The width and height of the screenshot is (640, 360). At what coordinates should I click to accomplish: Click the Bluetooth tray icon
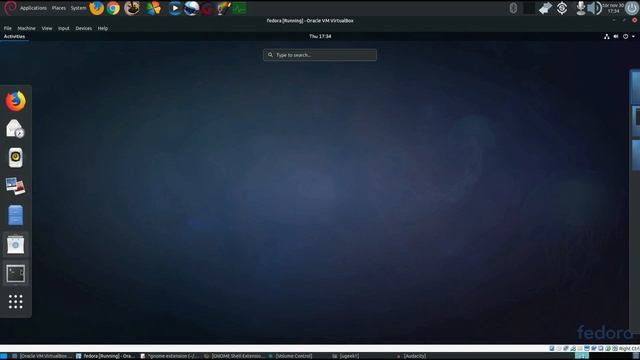click(x=513, y=8)
